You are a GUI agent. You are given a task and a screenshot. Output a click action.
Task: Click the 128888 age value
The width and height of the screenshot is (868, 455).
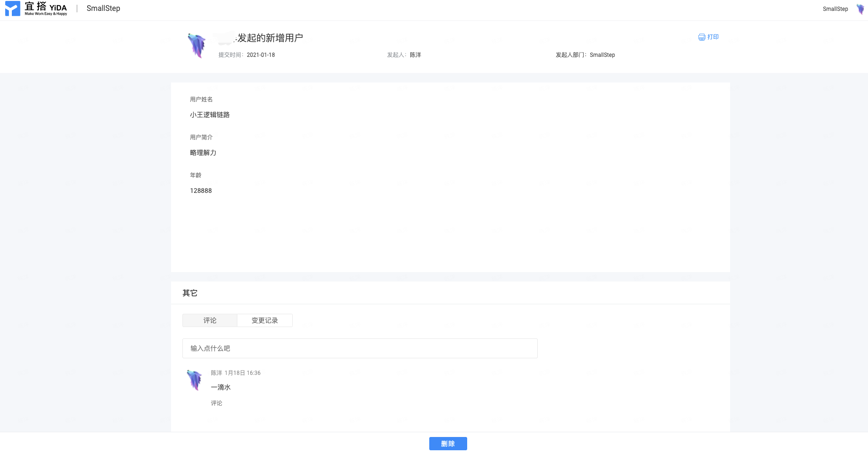pos(201,191)
